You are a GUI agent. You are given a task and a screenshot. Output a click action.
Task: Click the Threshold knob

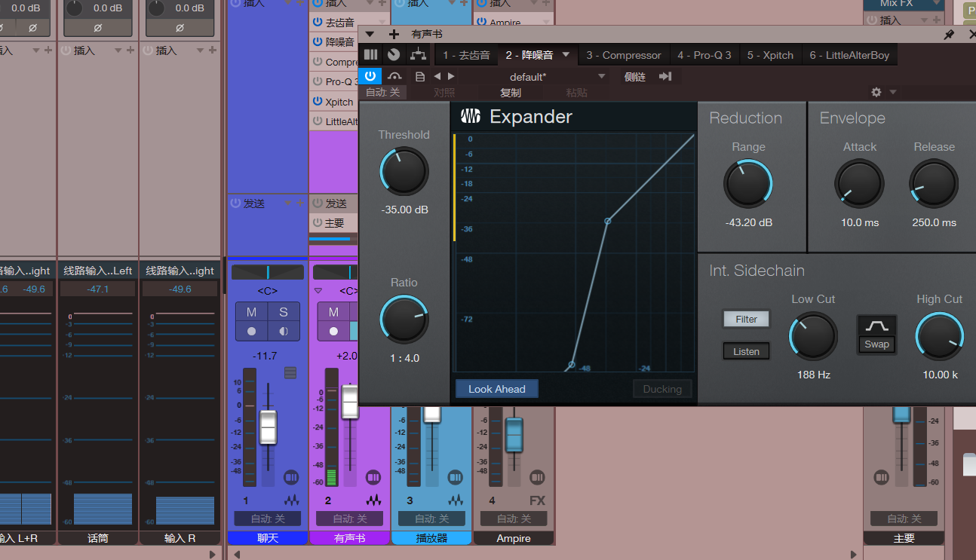pyautogui.click(x=404, y=172)
